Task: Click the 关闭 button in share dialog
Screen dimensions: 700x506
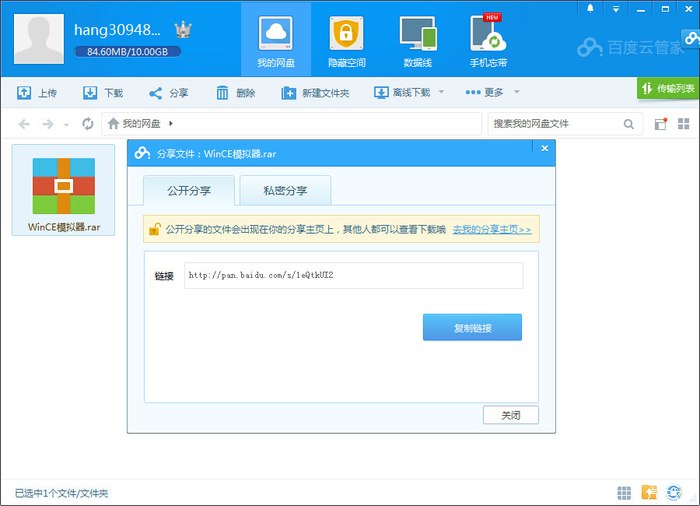Action: coord(510,415)
